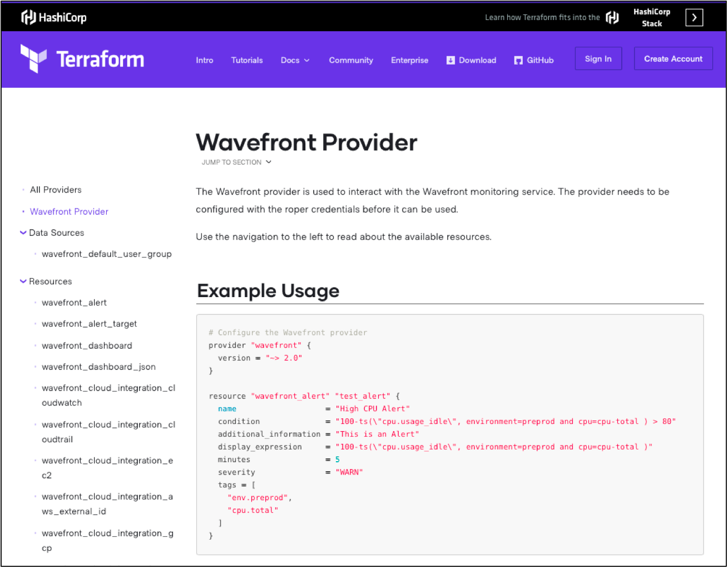Open wavefront_cloud_integration_aws_external_id resource
This screenshot has width=728, height=568.
[107, 504]
